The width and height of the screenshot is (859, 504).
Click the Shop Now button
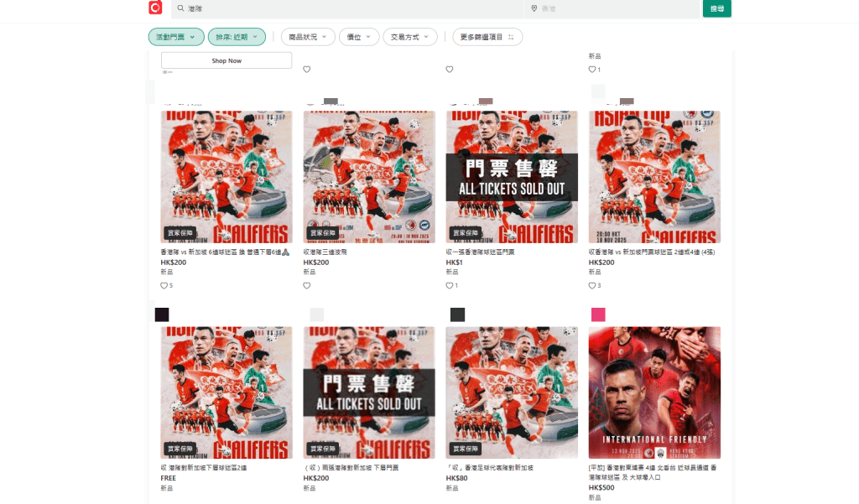(x=226, y=60)
